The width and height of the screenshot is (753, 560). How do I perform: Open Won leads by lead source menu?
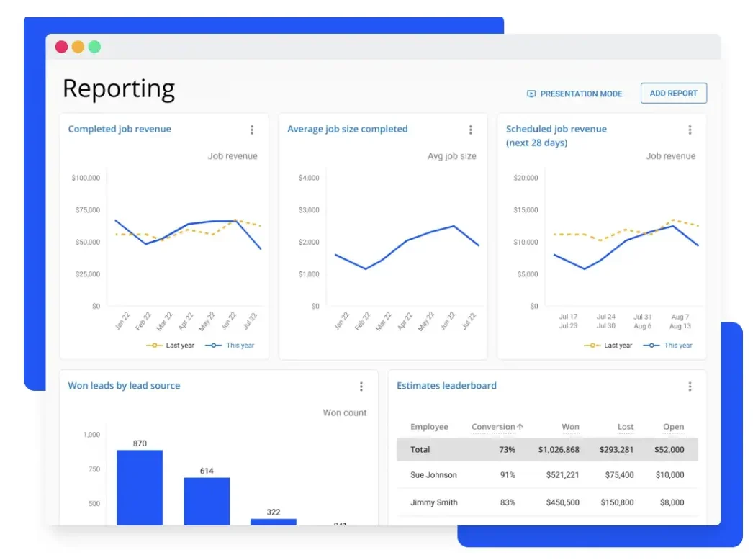pyautogui.click(x=361, y=387)
